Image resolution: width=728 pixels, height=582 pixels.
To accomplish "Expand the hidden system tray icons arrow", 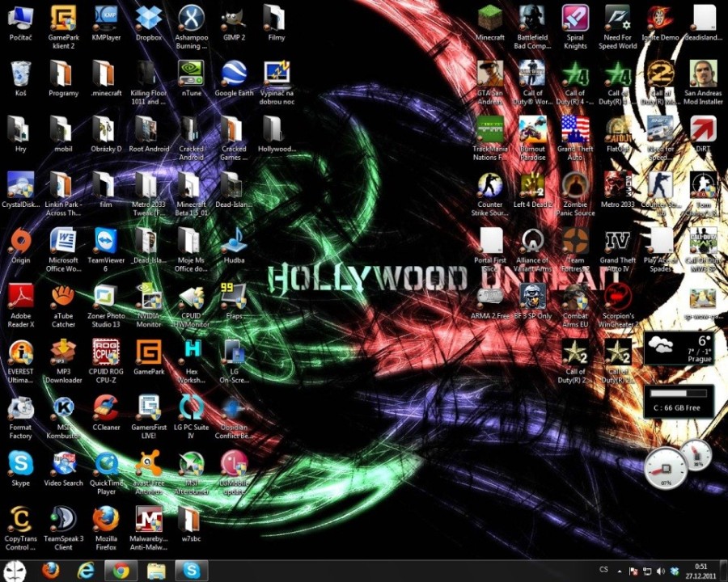I will pos(621,571).
